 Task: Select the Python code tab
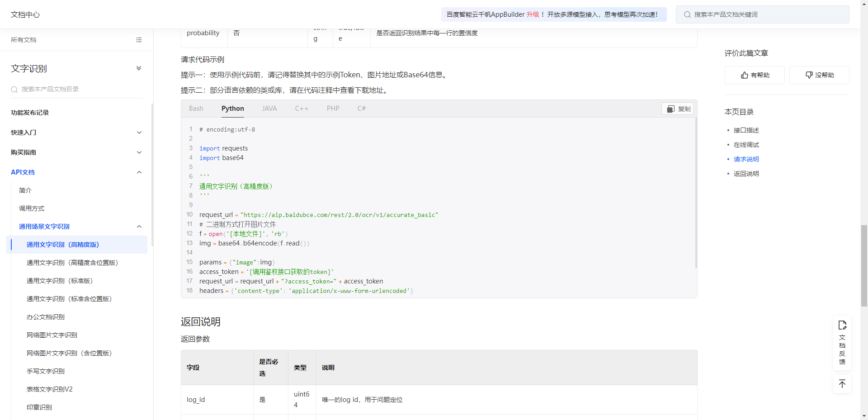(x=233, y=109)
